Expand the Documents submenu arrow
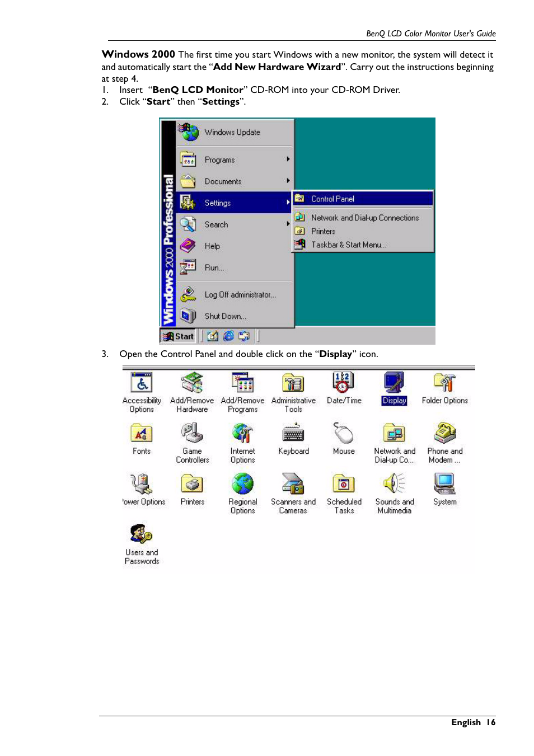 (288, 181)
